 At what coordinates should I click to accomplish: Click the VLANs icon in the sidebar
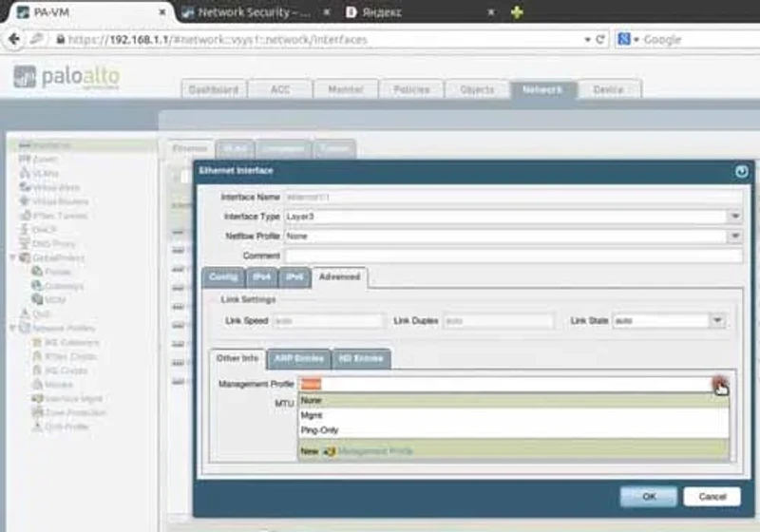tap(25, 173)
